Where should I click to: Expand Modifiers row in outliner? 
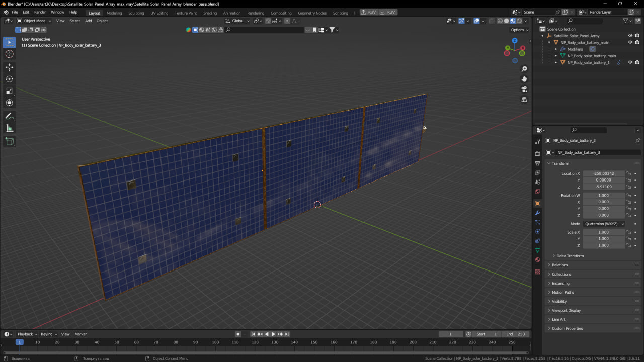click(556, 49)
